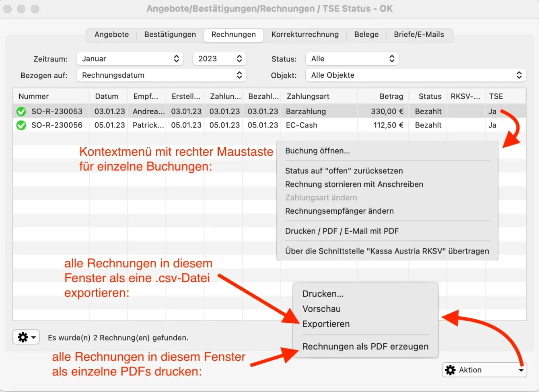Click the RKSV column header

point(466,96)
